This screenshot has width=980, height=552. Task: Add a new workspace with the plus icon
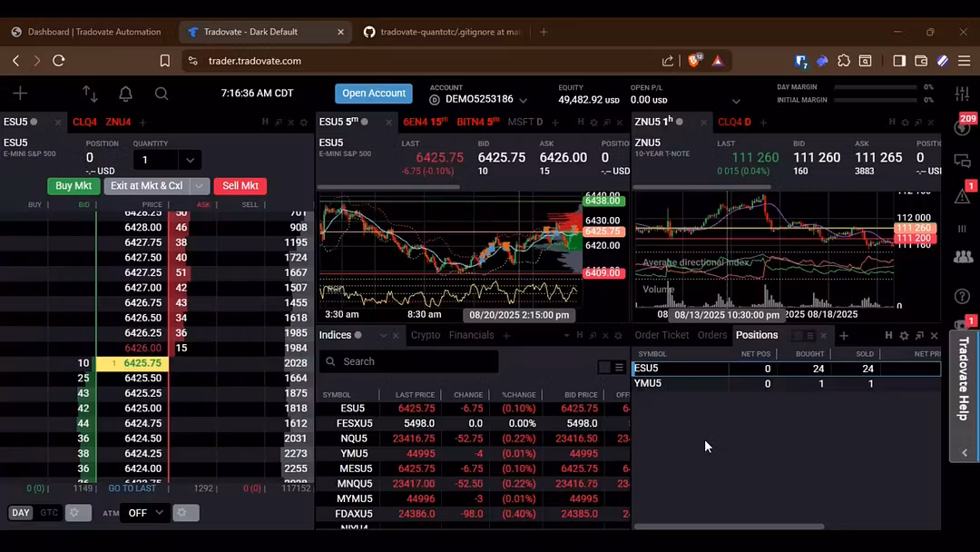click(x=20, y=94)
